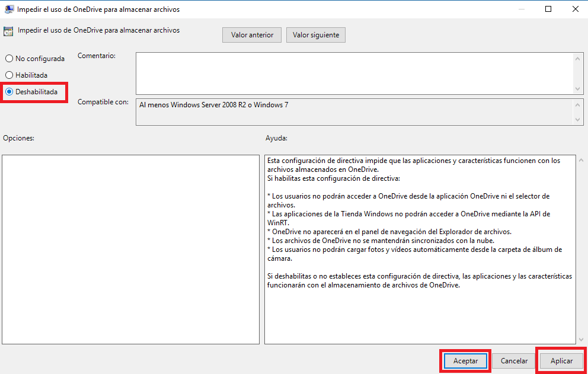Click the policy heading text below title bar
This screenshot has width=588, height=374.
pyautogui.click(x=98, y=30)
